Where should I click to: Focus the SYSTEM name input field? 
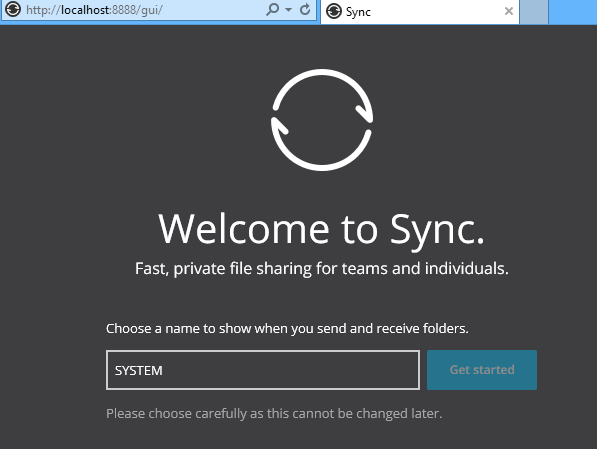[x=263, y=370]
